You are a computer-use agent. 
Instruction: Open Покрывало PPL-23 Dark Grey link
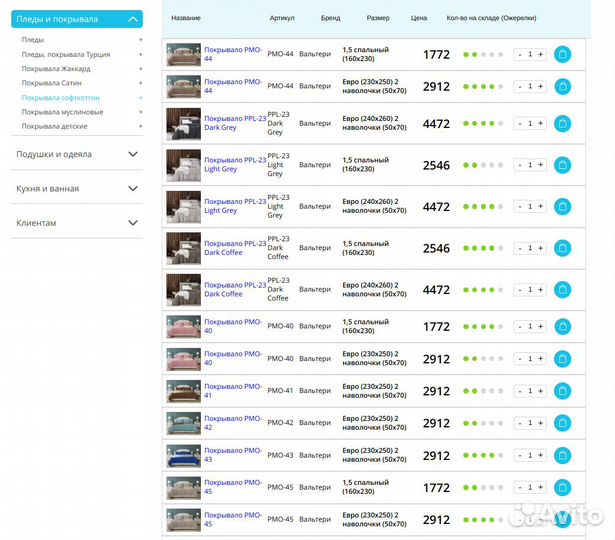pyautogui.click(x=234, y=123)
